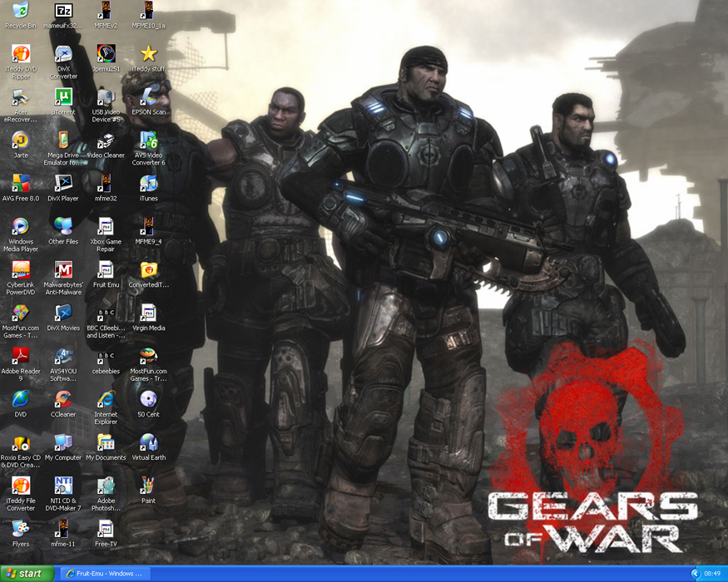The width and height of the screenshot is (728, 582).
Task: Select the MFME9_4 shortcut
Action: (x=149, y=226)
